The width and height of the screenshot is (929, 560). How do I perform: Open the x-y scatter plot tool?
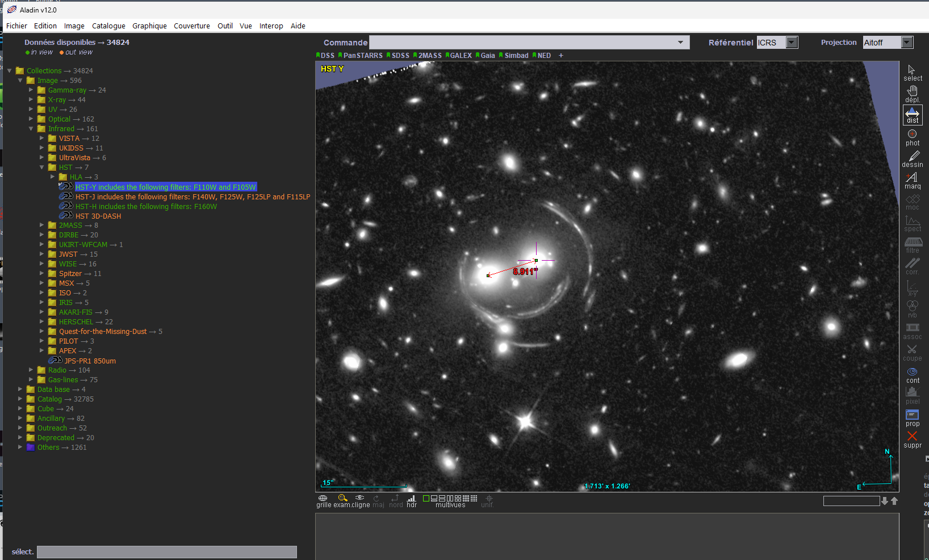(x=912, y=288)
